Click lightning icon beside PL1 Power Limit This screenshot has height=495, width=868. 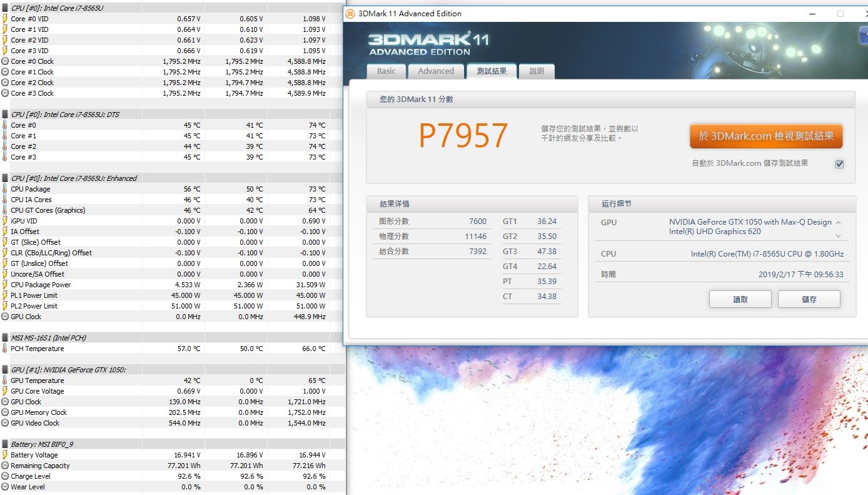click(5, 295)
